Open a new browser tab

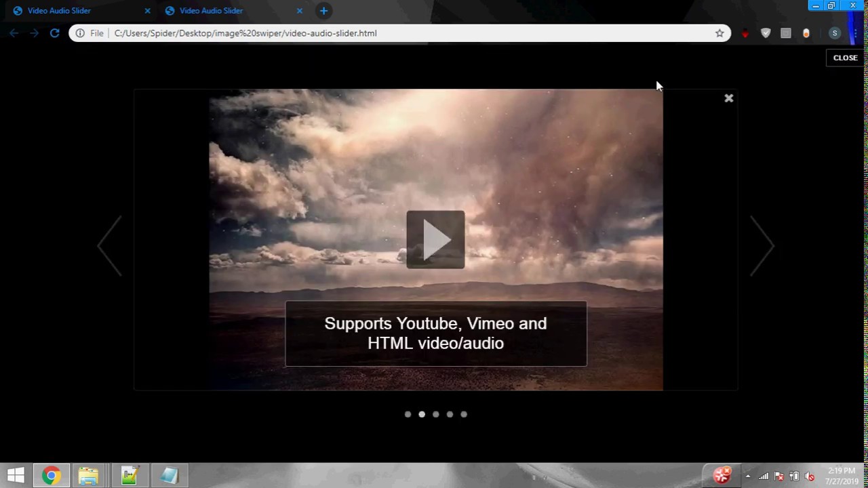(x=323, y=11)
